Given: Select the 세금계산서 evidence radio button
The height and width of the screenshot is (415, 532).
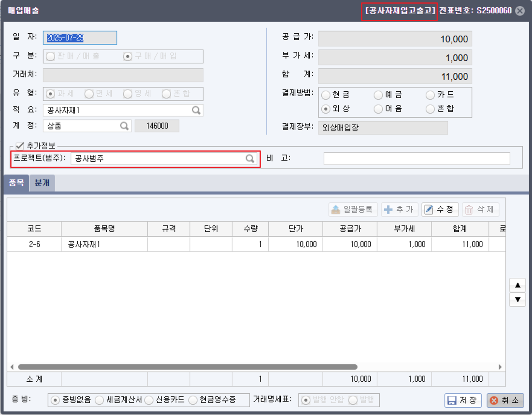Looking at the screenshot, I should 99,400.
